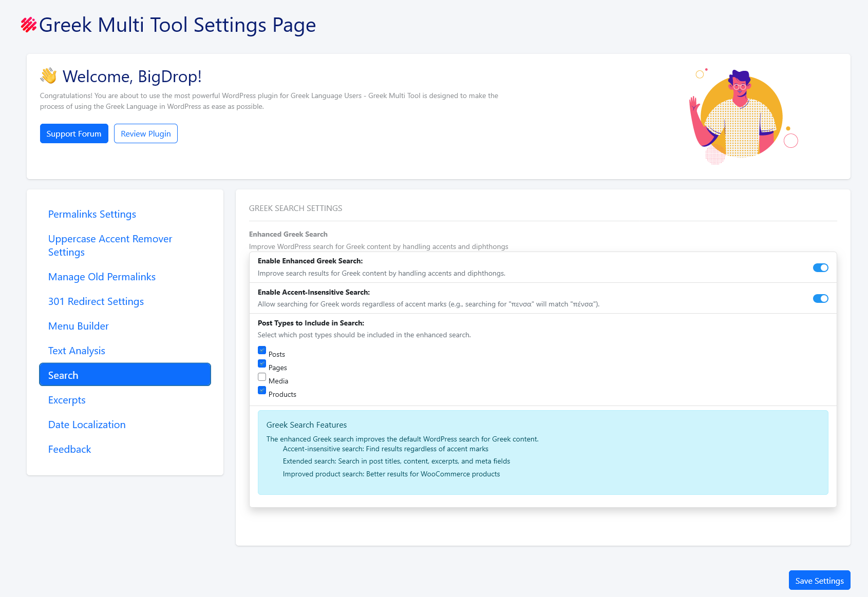Click the waving hand emoji icon
The image size is (868, 597).
tap(49, 76)
